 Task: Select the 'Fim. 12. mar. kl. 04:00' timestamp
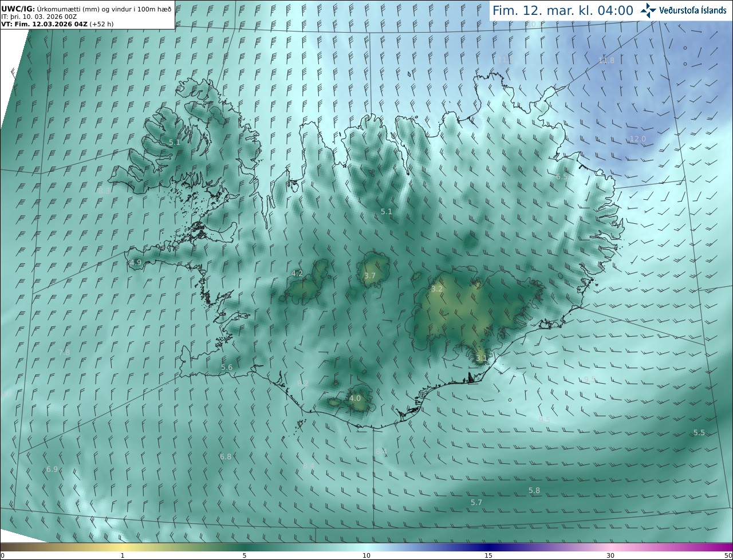(563, 10)
